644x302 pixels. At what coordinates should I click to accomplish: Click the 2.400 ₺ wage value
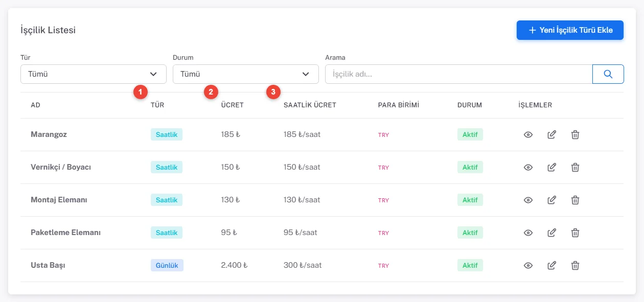(235, 266)
